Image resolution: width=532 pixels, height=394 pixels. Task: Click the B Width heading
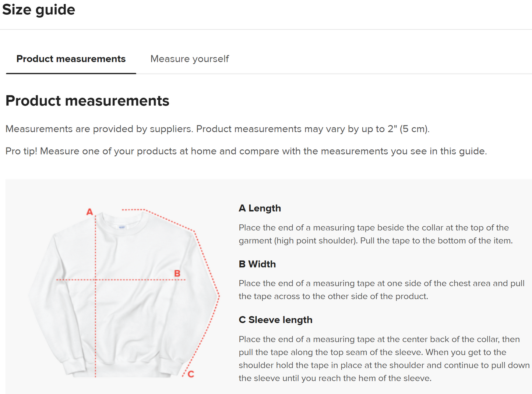(x=257, y=264)
